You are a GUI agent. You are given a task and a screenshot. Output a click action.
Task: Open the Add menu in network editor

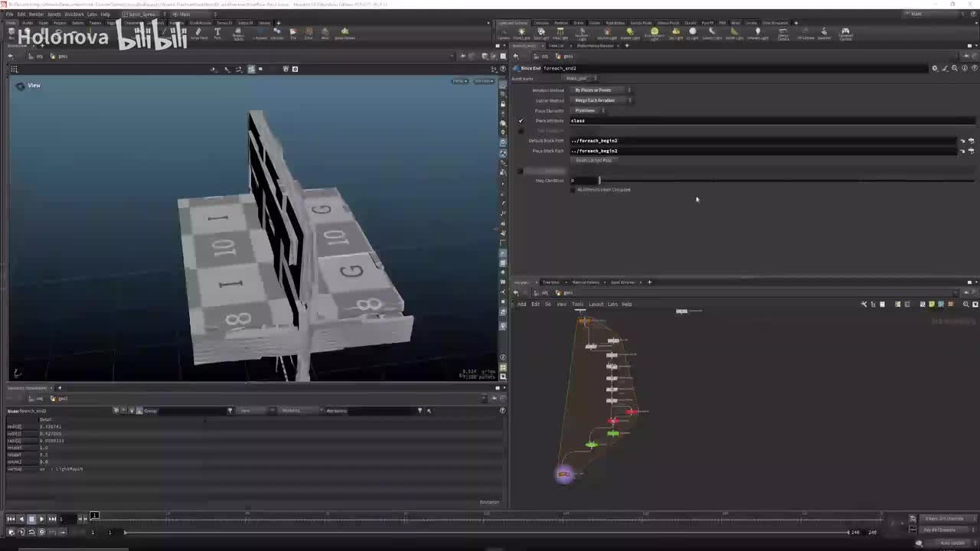pyautogui.click(x=522, y=305)
